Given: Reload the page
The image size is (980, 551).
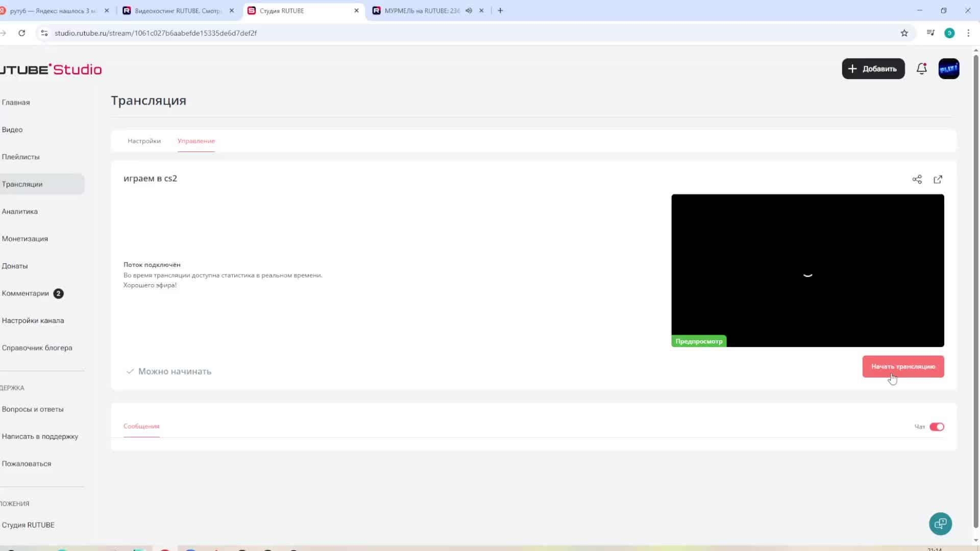Looking at the screenshot, I should coord(21,33).
